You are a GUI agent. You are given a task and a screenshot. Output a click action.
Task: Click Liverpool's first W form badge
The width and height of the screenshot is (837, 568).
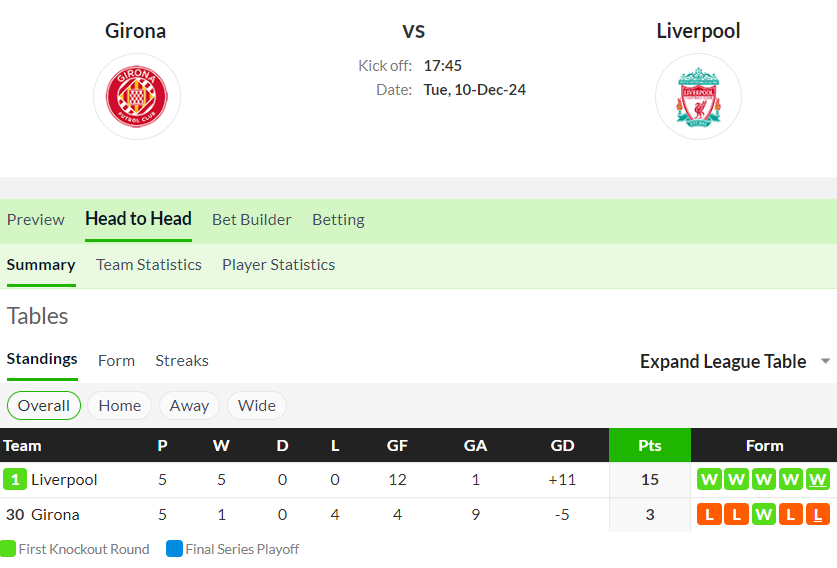[709, 479]
